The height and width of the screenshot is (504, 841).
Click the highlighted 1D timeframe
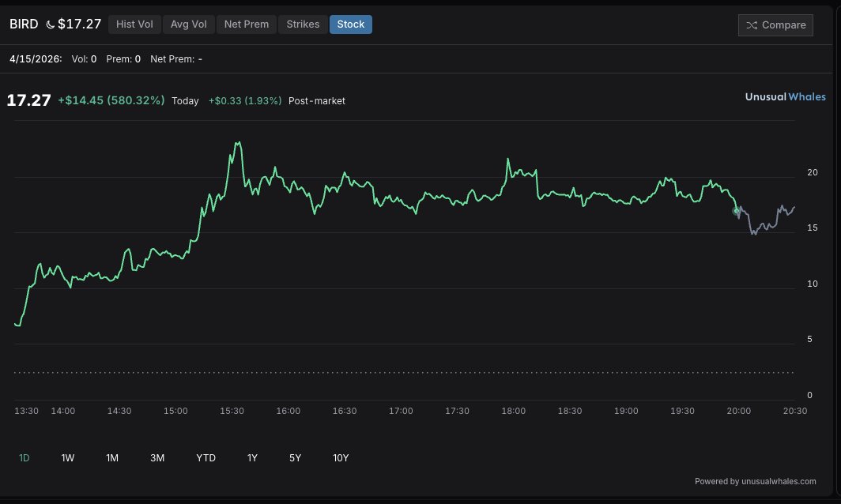point(25,457)
